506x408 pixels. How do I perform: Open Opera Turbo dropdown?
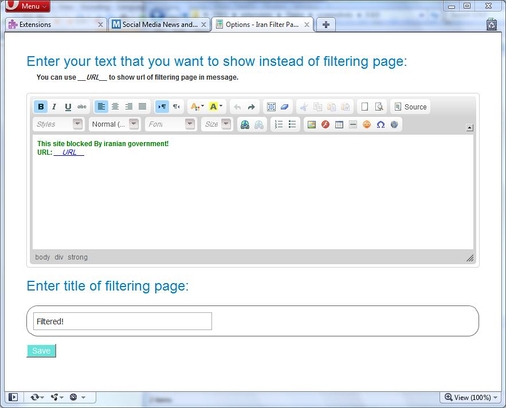coord(77,397)
